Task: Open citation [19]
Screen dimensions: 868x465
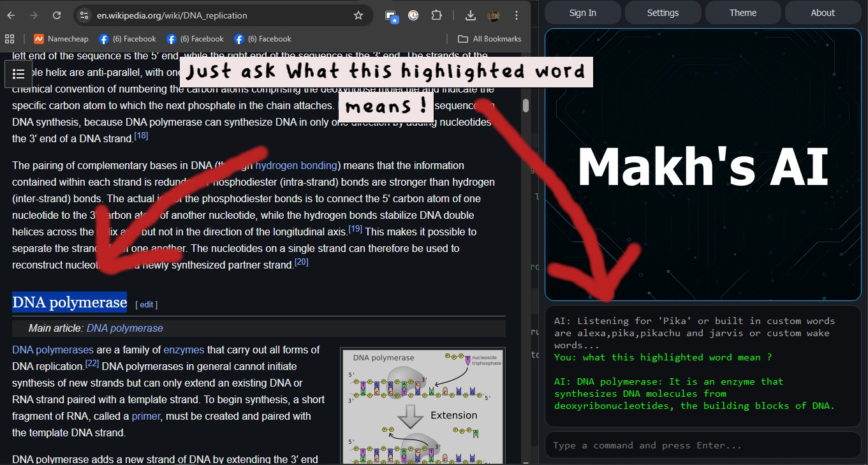Action: click(355, 229)
